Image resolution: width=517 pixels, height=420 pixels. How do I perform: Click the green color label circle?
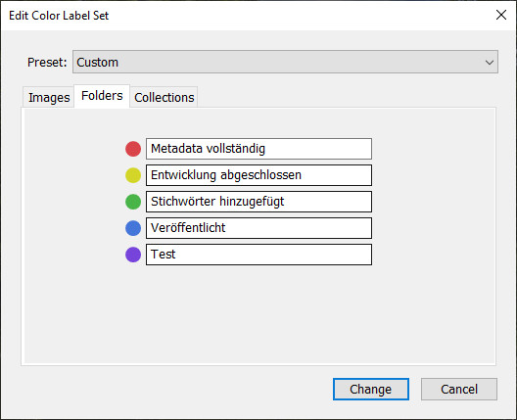[x=133, y=202]
